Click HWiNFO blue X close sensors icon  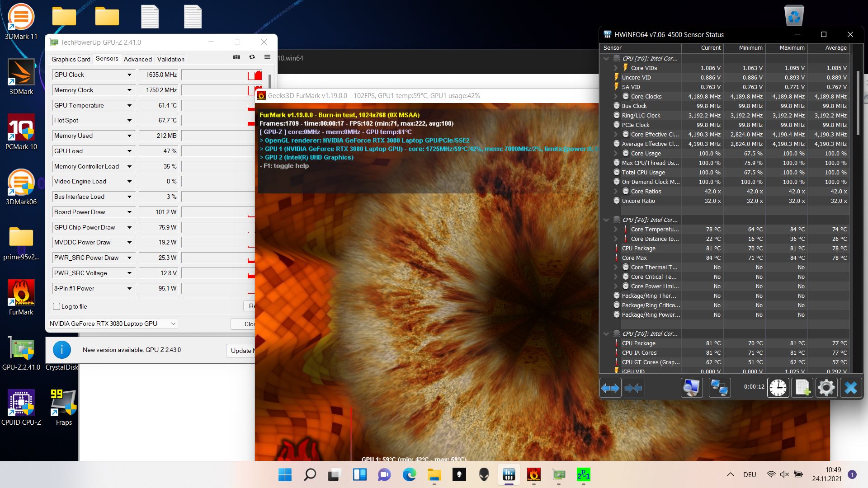tap(851, 388)
